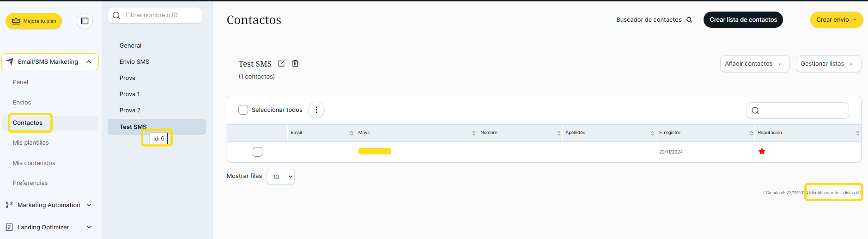
Task: Open the Añadir contactos dropdown
Action: [x=754, y=64]
